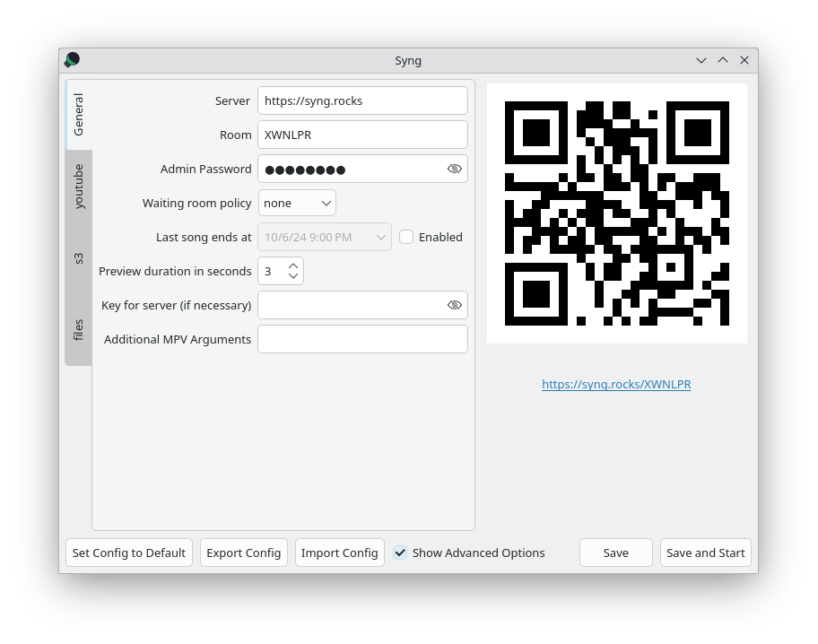Decrease preview duration with down arrow
The image size is (818, 644).
click(293, 276)
